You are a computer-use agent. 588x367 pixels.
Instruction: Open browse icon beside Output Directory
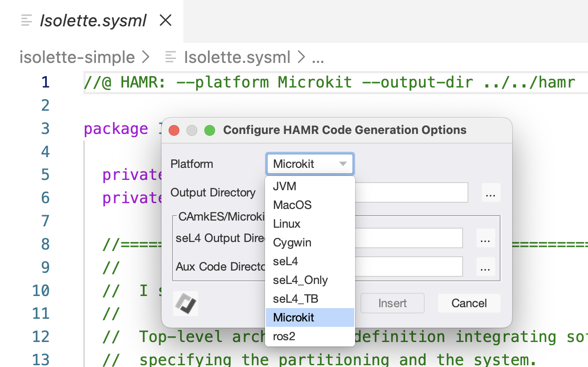(491, 192)
